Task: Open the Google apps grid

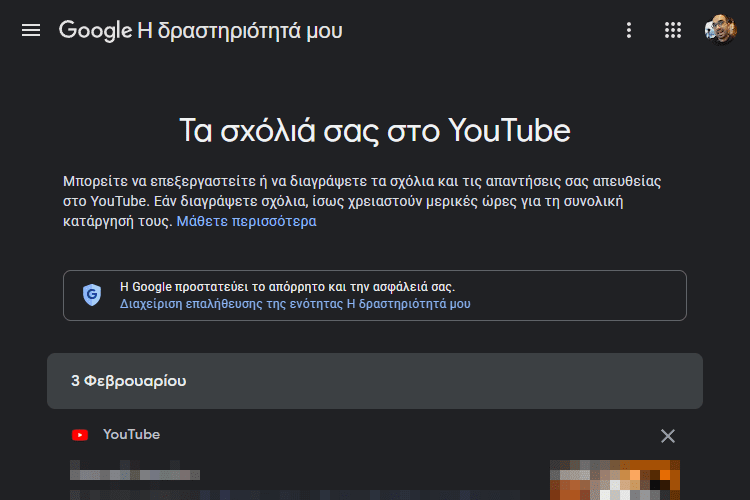Action: (x=673, y=30)
